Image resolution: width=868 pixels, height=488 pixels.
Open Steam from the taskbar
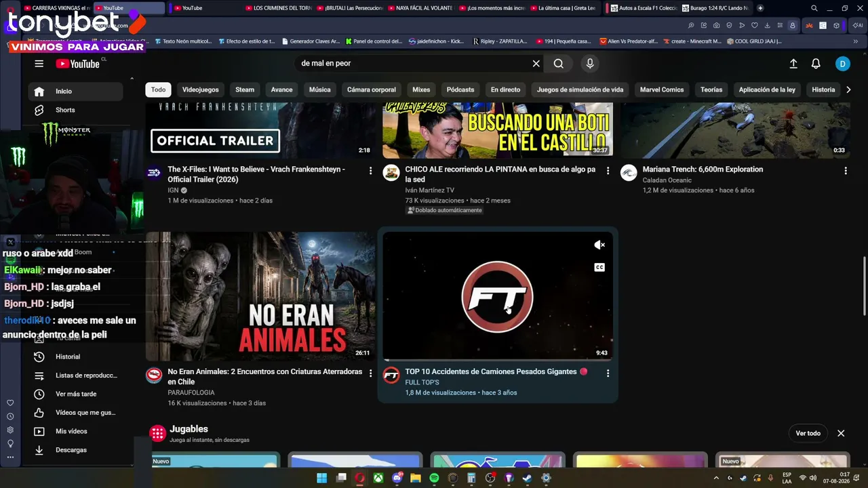[527, 478]
